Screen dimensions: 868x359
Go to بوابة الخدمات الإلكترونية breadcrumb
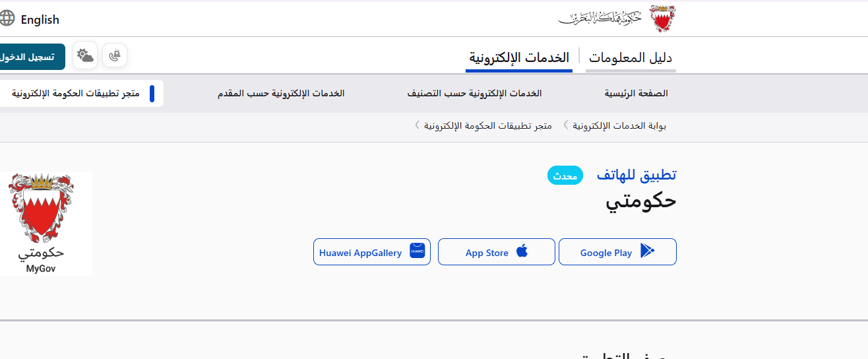(x=619, y=125)
